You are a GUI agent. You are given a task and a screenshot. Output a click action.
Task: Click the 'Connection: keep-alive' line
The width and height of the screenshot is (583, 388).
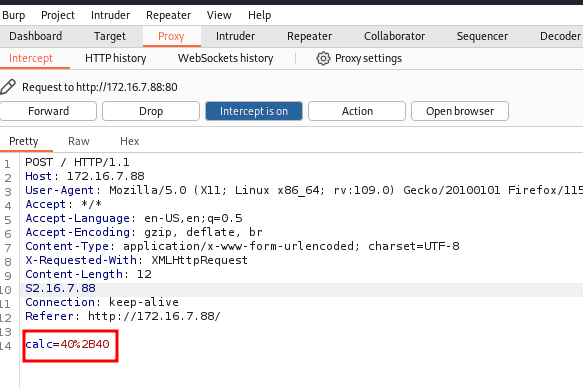tap(102, 302)
